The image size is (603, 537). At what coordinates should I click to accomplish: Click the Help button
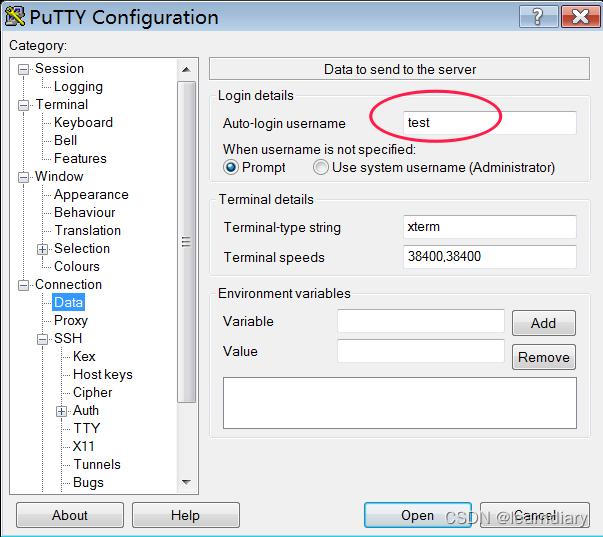tap(186, 515)
